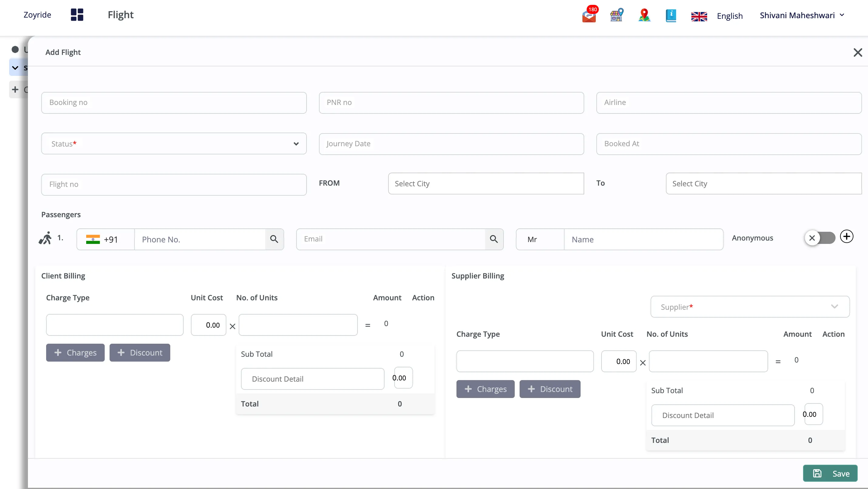Screen dimensions: 868x489
Task: Open the To Select City field
Action: point(764,184)
